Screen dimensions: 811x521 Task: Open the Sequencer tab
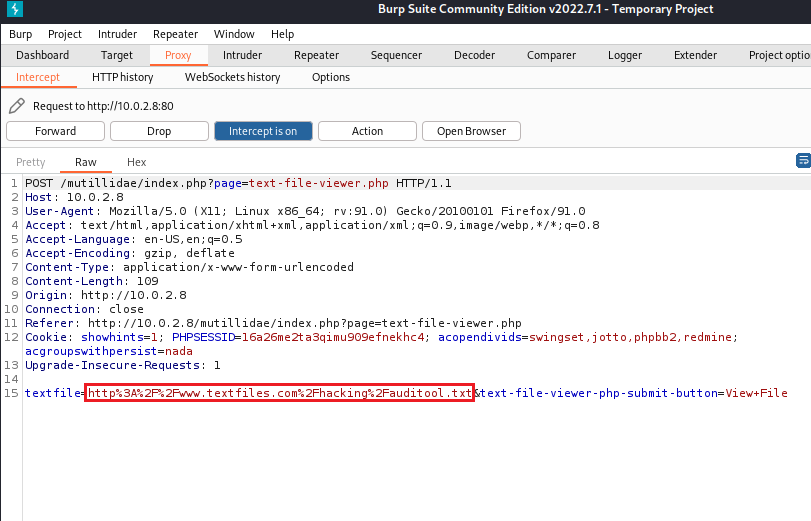[x=396, y=55]
